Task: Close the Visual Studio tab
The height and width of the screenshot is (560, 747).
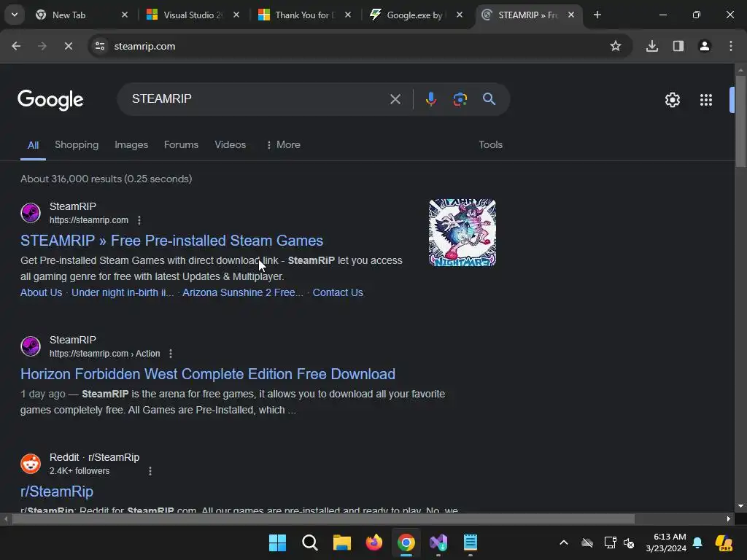Action: (236, 15)
